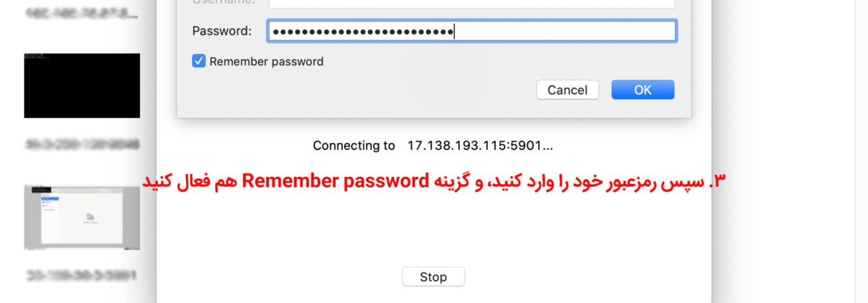The height and width of the screenshot is (303, 868).
Task: Click the "Connecting to" status text
Action: point(354,145)
